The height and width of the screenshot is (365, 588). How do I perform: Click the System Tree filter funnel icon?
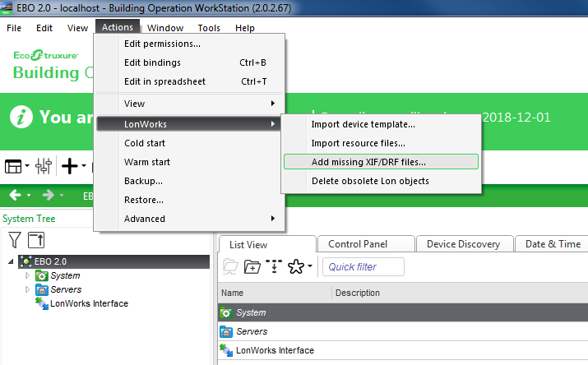[15, 240]
